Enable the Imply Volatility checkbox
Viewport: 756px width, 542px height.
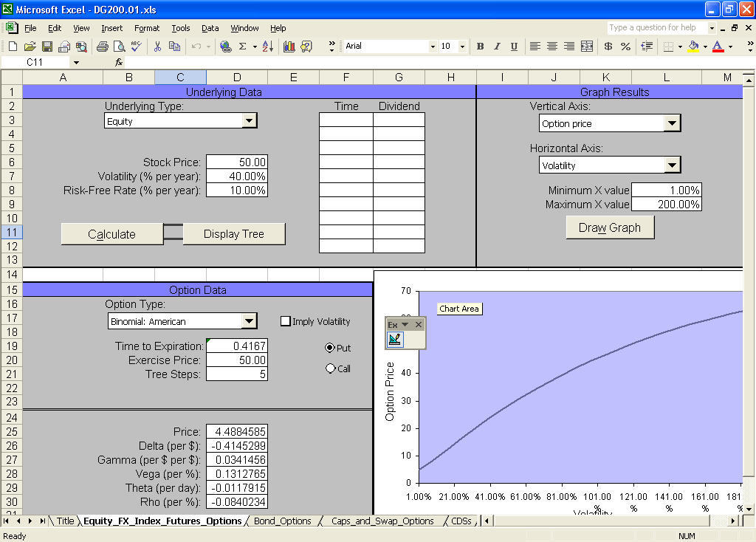point(286,320)
